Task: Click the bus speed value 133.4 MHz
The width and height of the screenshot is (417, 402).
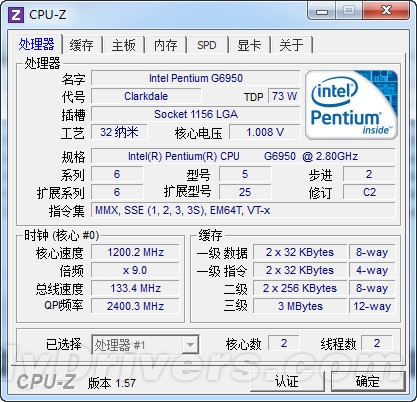Action: [x=135, y=288]
